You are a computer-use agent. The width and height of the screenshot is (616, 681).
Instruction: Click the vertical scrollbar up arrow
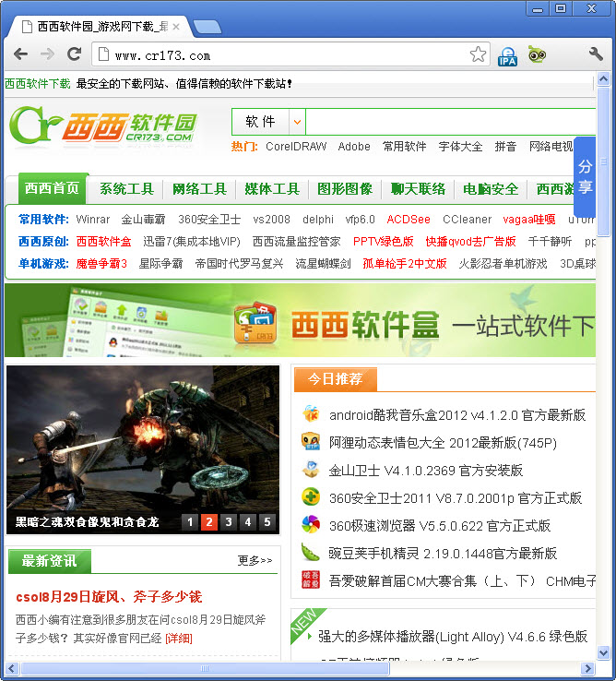(603, 79)
